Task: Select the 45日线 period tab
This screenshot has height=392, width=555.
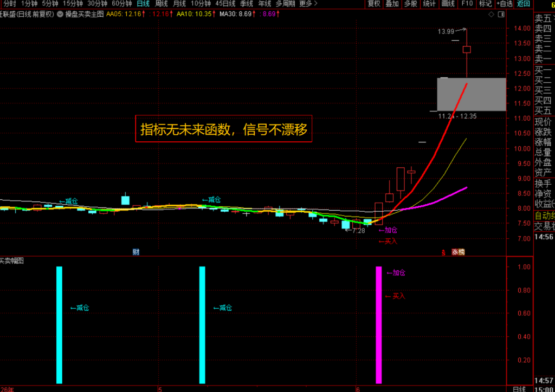Action: click(x=225, y=4)
